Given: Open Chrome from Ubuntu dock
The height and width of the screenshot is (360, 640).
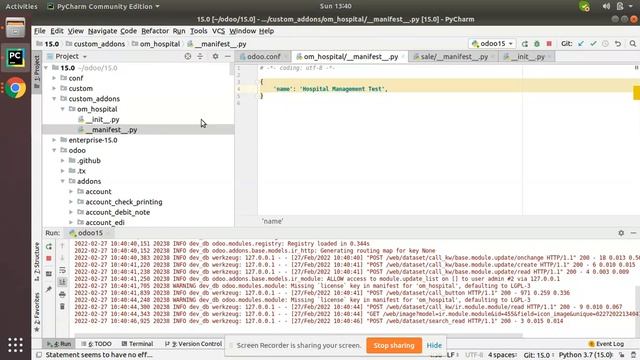Looking at the screenshot, I should tap(15, 88).
